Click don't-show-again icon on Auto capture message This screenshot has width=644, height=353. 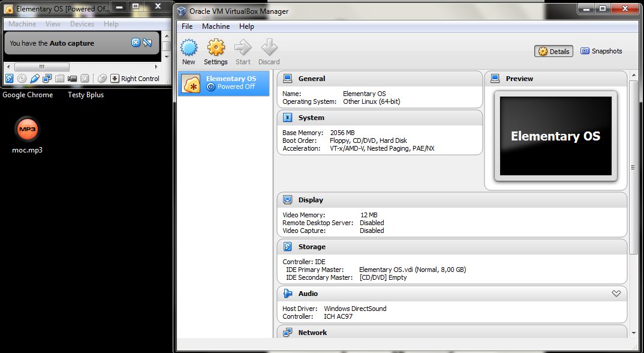[148, 43]
